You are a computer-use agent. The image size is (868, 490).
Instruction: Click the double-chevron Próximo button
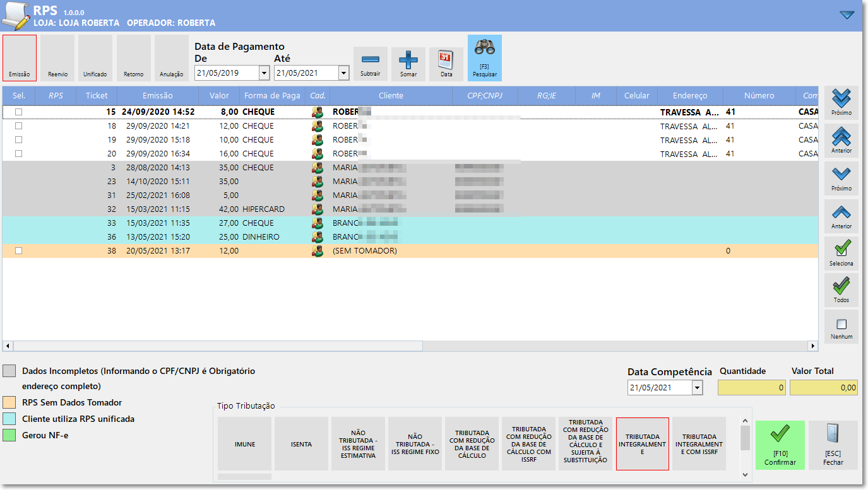click(841, 103)
